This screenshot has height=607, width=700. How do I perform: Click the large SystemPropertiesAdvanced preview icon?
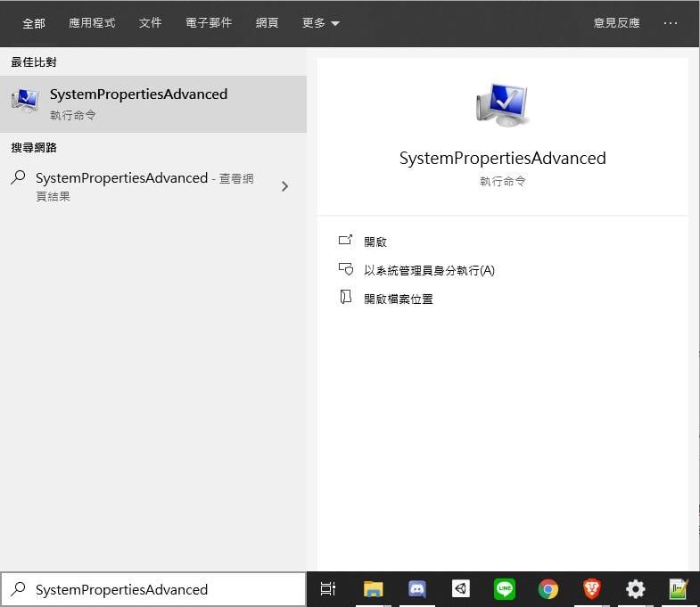point(503,104)
